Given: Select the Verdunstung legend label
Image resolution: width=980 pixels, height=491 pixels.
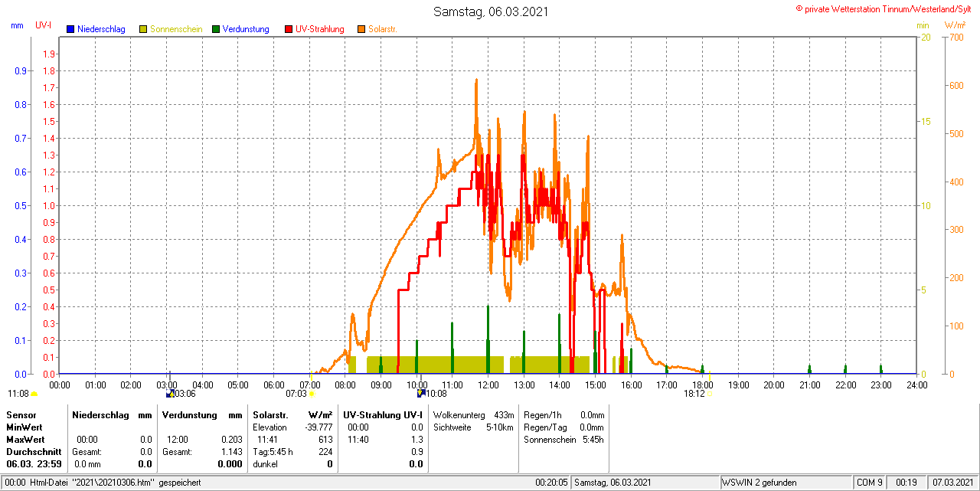Looking at the screenshot, I should 246,29.
